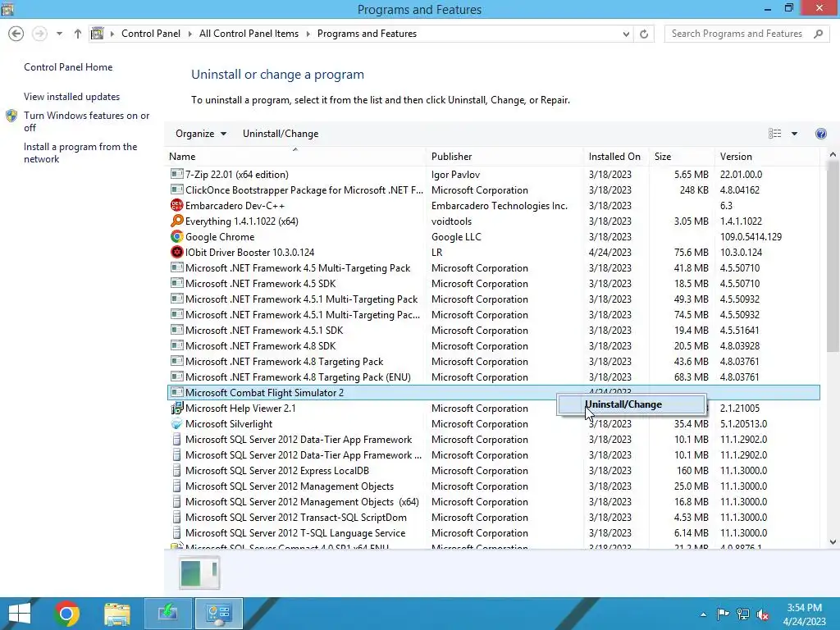This screenshot has height=630, width=840.
Task: Select SQL Server 2012 Management Objects (x64)
Action: click(493, 501)
